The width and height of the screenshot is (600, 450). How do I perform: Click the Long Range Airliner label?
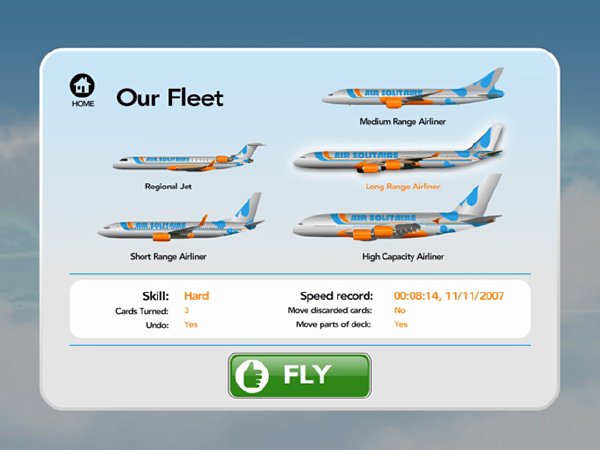coord(403,187)
